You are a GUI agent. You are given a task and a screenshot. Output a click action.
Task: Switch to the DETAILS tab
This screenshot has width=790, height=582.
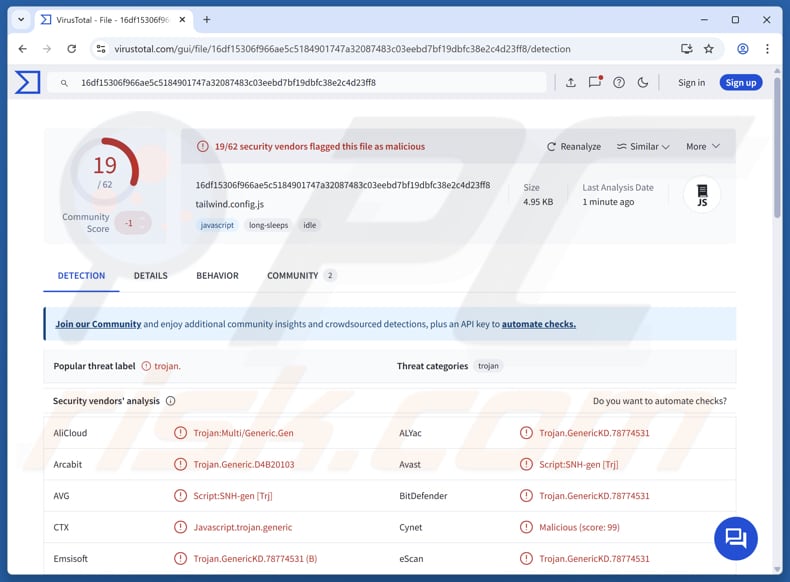point(150,276)
